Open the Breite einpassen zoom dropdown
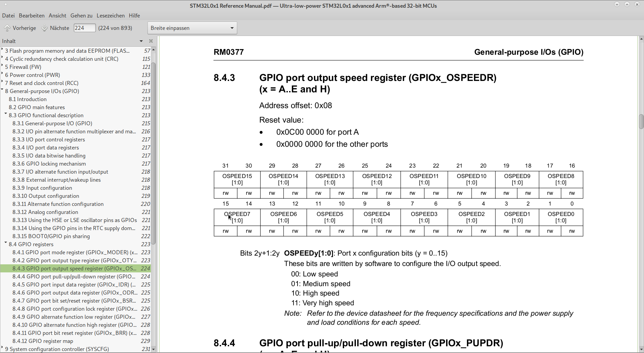The height and width of the screenshot is (353, 644). pyautogui.click(x=192, y=28)
